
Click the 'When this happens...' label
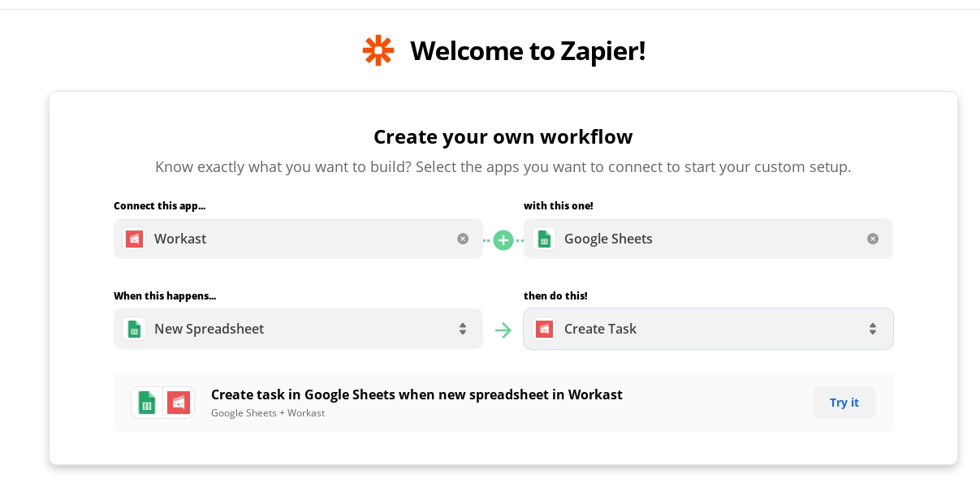click(x=165, y=295)
